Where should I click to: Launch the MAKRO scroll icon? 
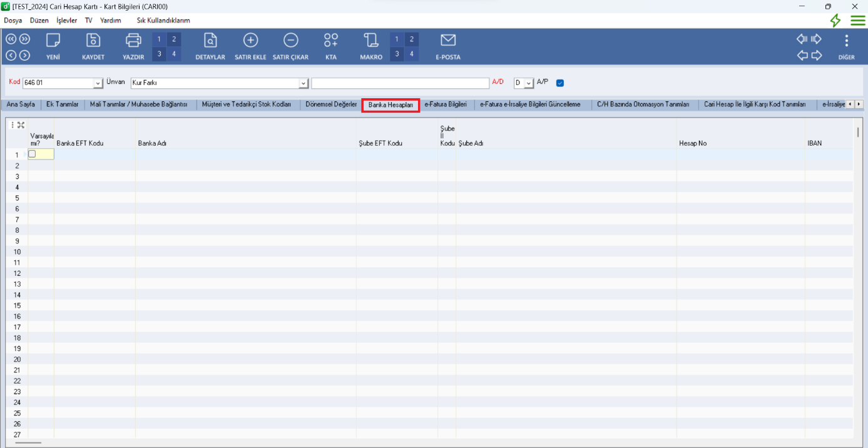(371, 41)
